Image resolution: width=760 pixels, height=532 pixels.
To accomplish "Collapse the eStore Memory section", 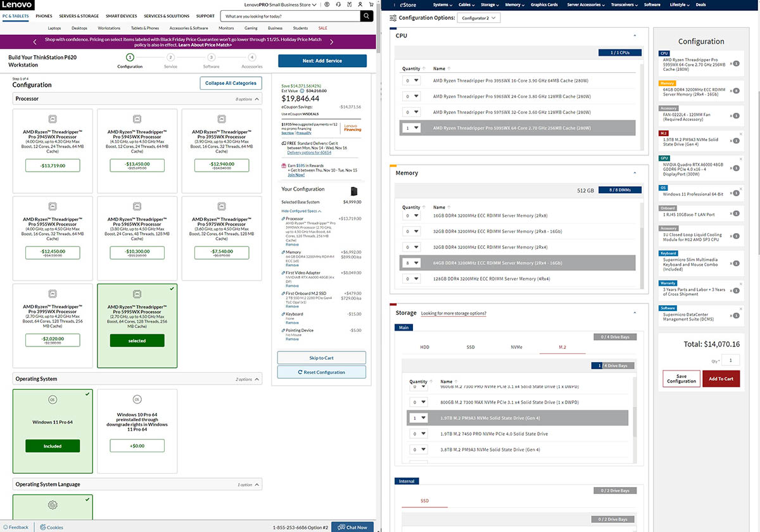I will pyautogui.click(x=635, y=173).
